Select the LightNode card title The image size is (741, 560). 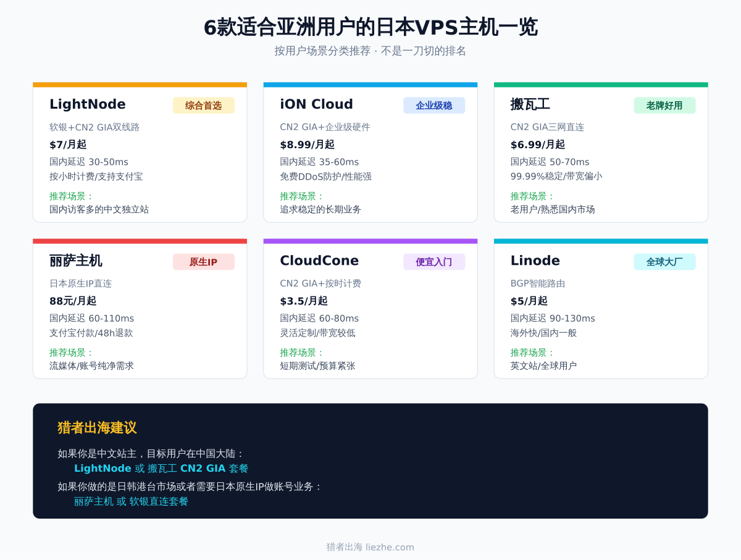pos(88,104)
